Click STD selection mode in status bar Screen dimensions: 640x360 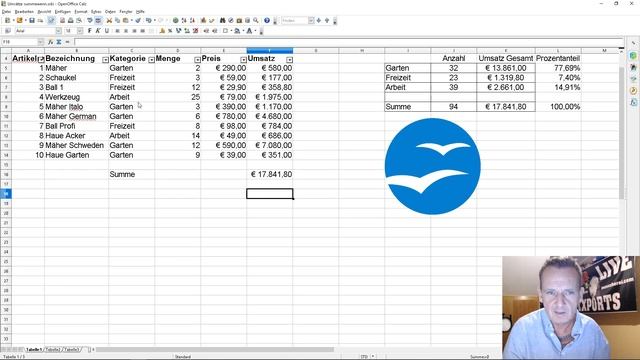point(364,356)
